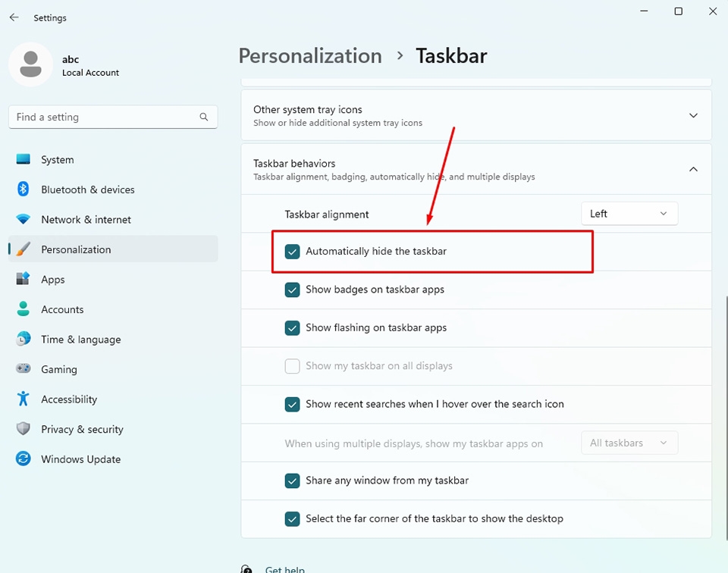Click the back arrow in Settings

[14, 17]
